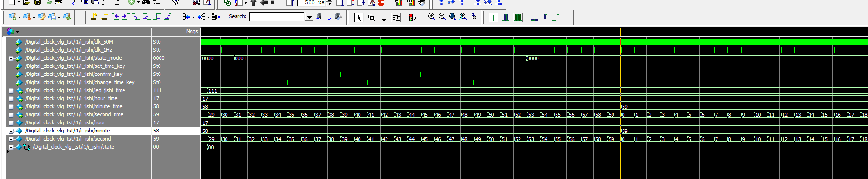Expand the highlighted i_jishi/minute signal

click(x=11, y=131)
